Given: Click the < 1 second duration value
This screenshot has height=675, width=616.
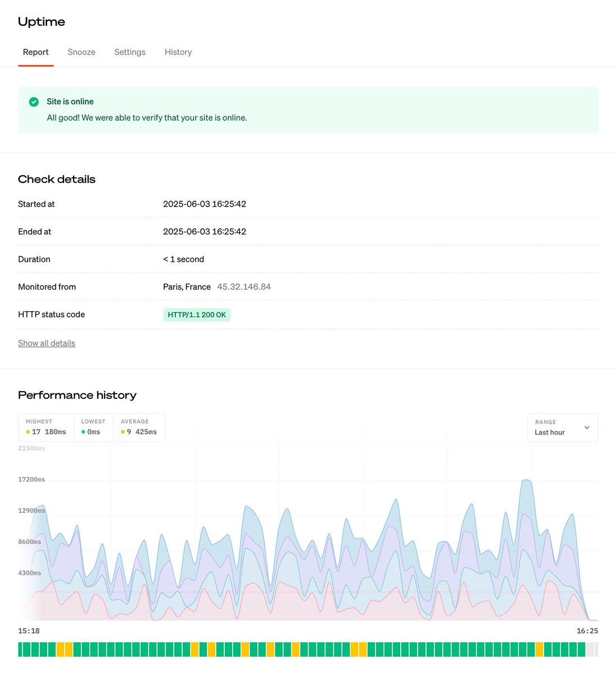Looking at the screenshot, I should point(183,259).
